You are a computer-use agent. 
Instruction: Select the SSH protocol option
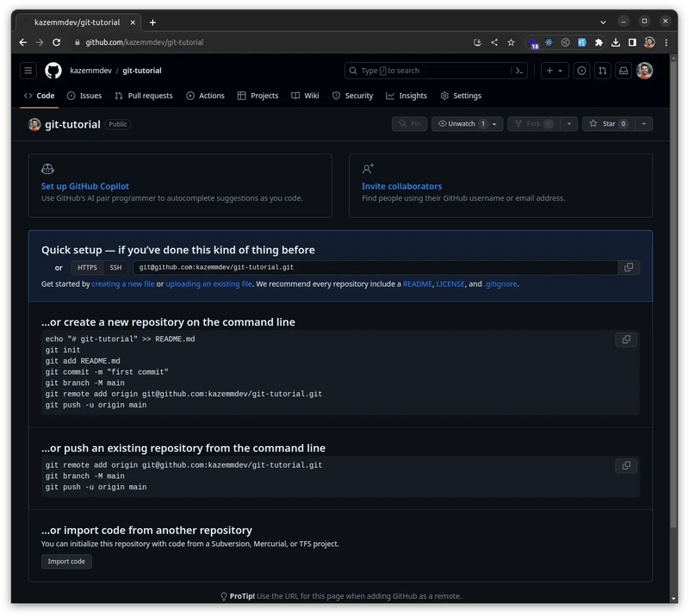coord(115,267)
